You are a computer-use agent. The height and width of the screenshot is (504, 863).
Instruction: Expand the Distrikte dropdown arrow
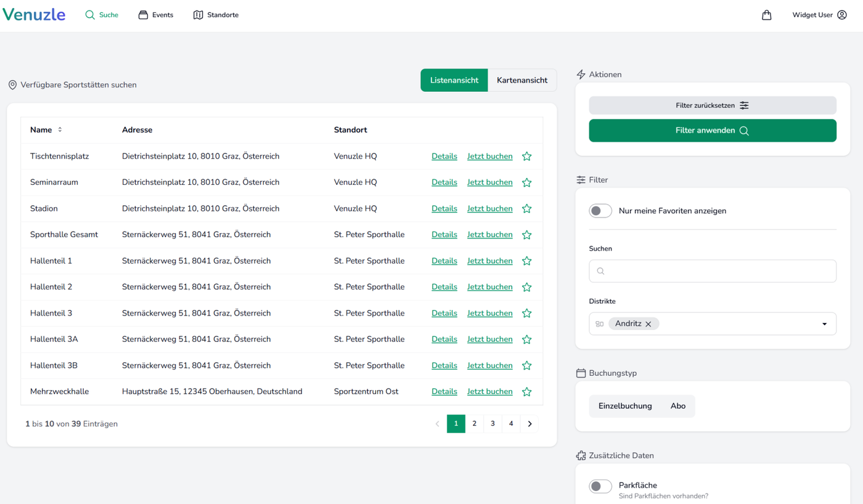(x=824, y=324)
